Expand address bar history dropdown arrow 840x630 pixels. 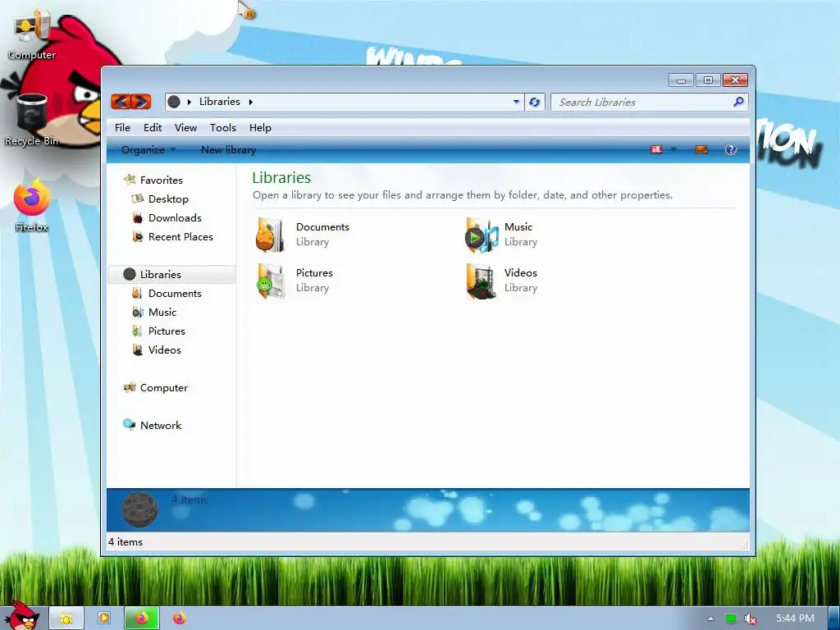[x=516, y=102]
